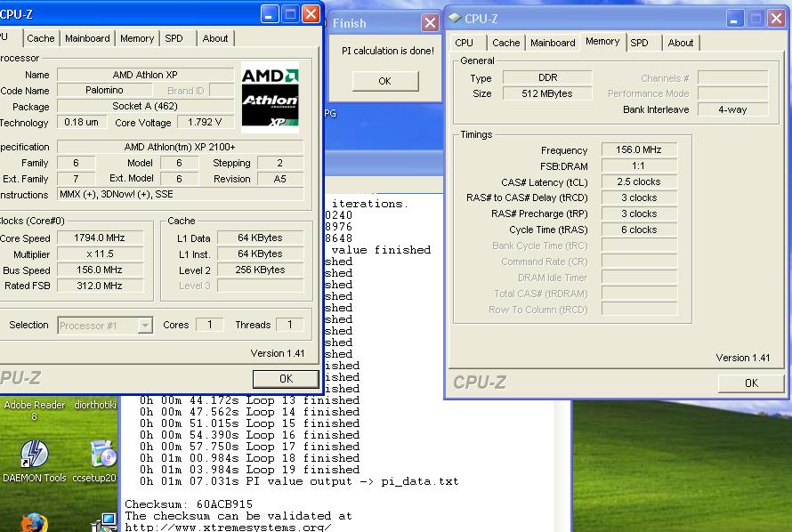Click the Revision A5 field
The image size is (792, 532).
279,179
